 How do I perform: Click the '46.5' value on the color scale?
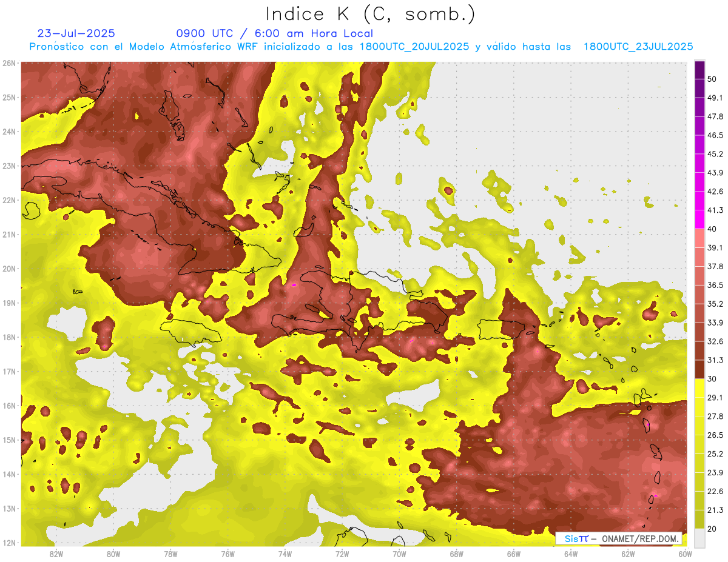point(715,135)
